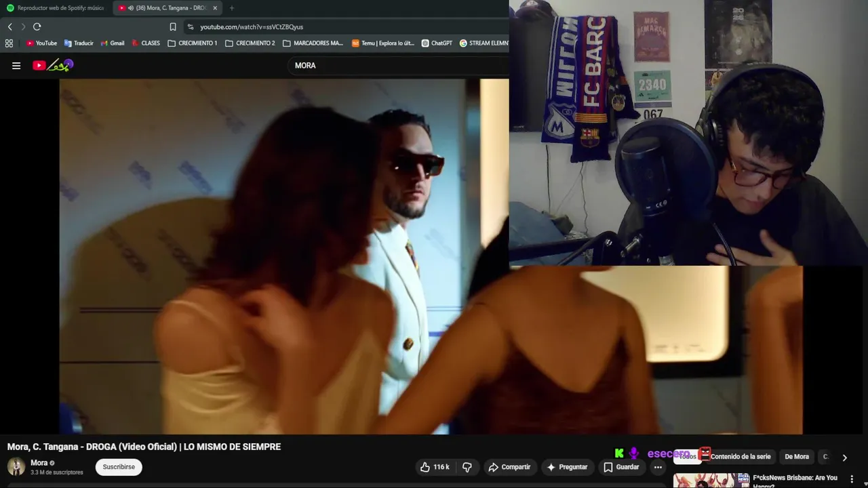Go to YouTube home via the logo
Image resolution: width=868 pixels, height=488 pixels.
pos(52,65)
